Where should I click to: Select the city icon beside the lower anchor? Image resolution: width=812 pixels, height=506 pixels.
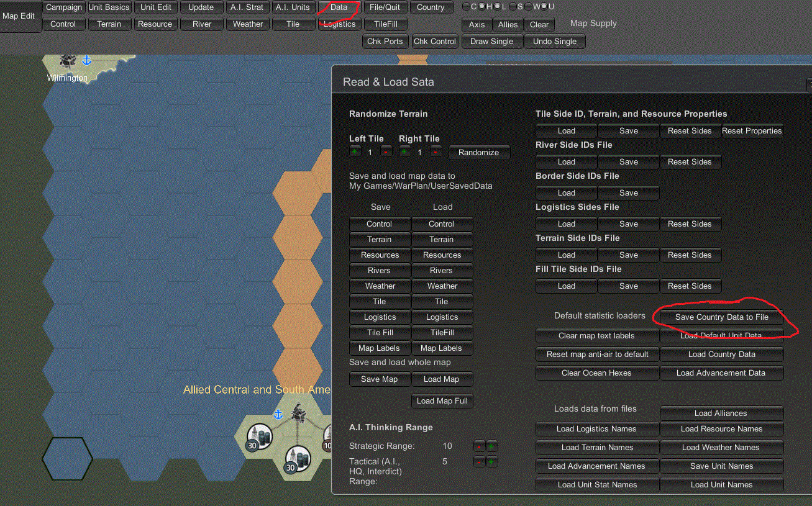pyautogui.click(x=299, y=412)
